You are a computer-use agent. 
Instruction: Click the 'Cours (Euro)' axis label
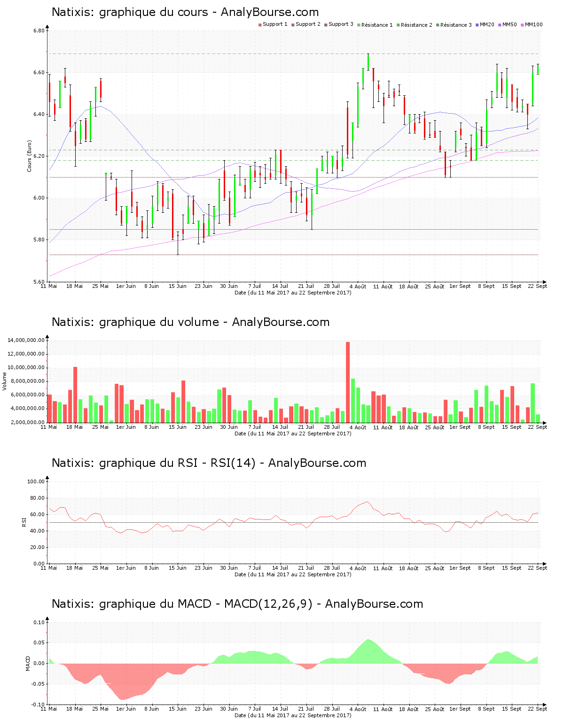coord(29,156)
